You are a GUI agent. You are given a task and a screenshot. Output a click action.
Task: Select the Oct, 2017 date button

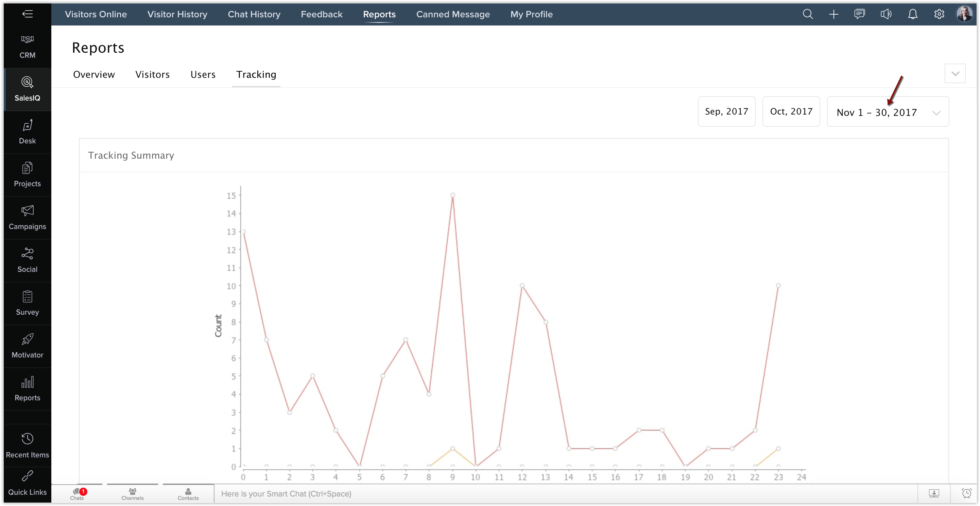791,111
